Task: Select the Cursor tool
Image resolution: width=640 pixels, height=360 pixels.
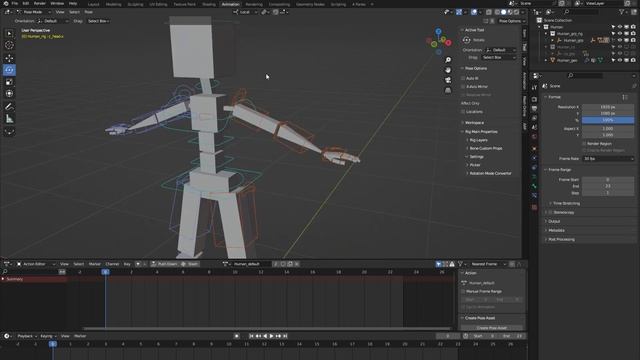Action: 9,45
